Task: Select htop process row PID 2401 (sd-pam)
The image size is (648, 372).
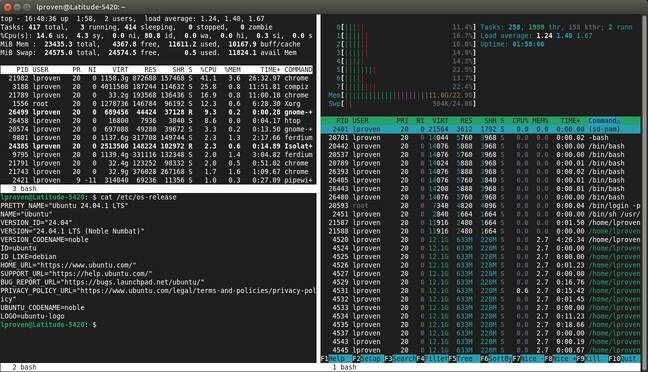Action: 481,129
